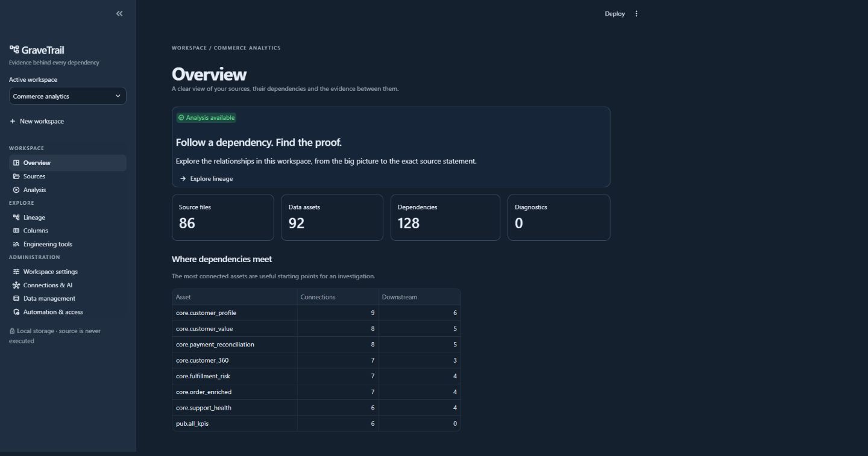Select core.payment_reconciliation in the table
868x456 pixels.
[316, 345]
